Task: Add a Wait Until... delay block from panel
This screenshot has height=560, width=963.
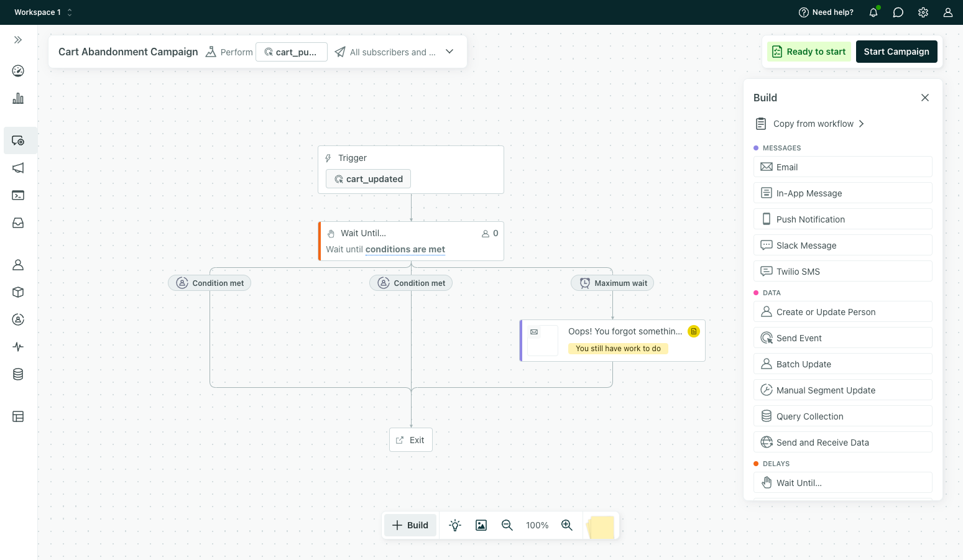Action: 843,482
